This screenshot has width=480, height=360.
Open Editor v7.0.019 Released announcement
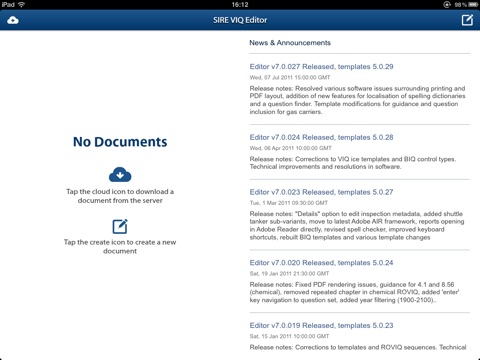coord(321,325)
